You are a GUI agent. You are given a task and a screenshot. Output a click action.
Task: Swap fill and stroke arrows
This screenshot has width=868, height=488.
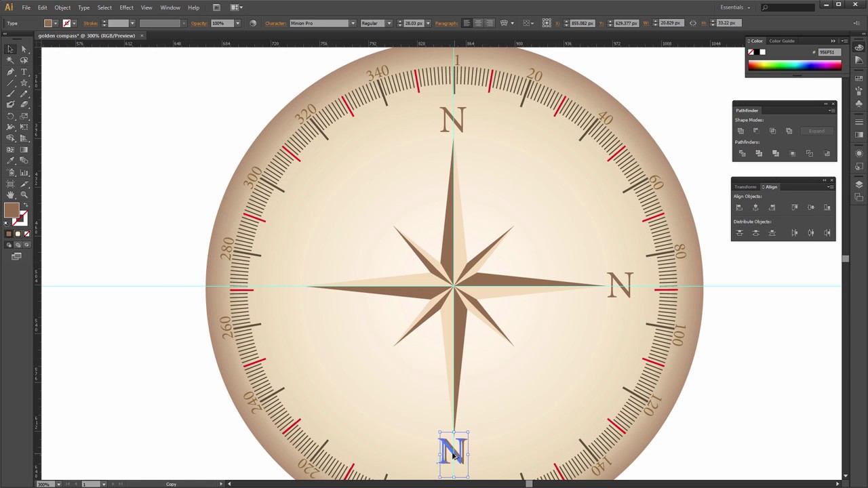[x=25, y=205]
